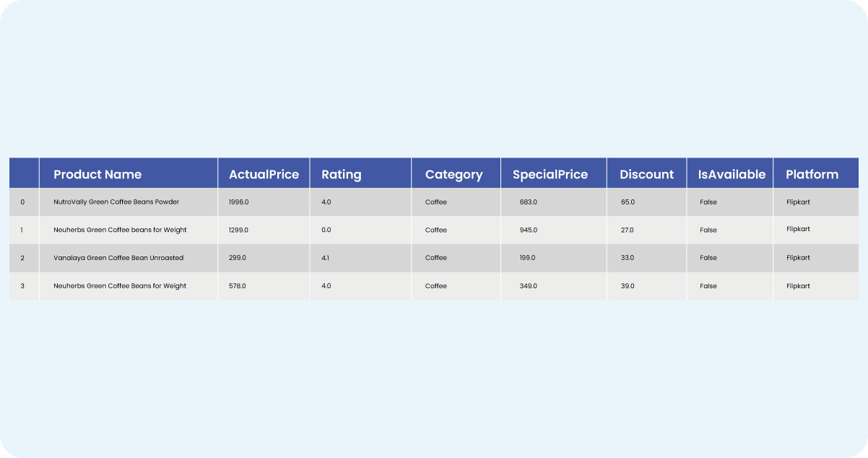Click row index 3 cell

pos(22,286)
